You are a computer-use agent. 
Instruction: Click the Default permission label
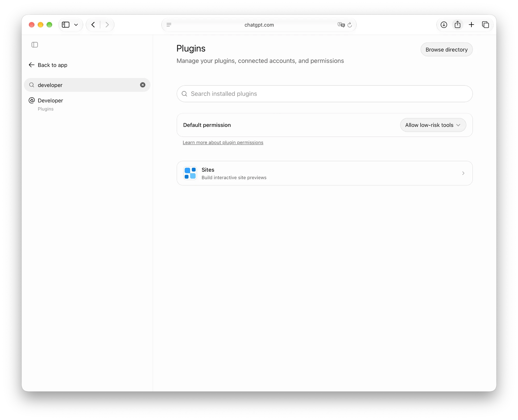pyautogui.click(x=207, y=125)
